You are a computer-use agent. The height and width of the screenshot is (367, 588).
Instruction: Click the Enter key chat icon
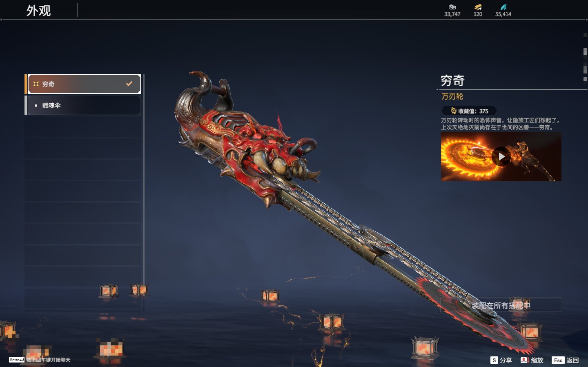click(17, 360)
